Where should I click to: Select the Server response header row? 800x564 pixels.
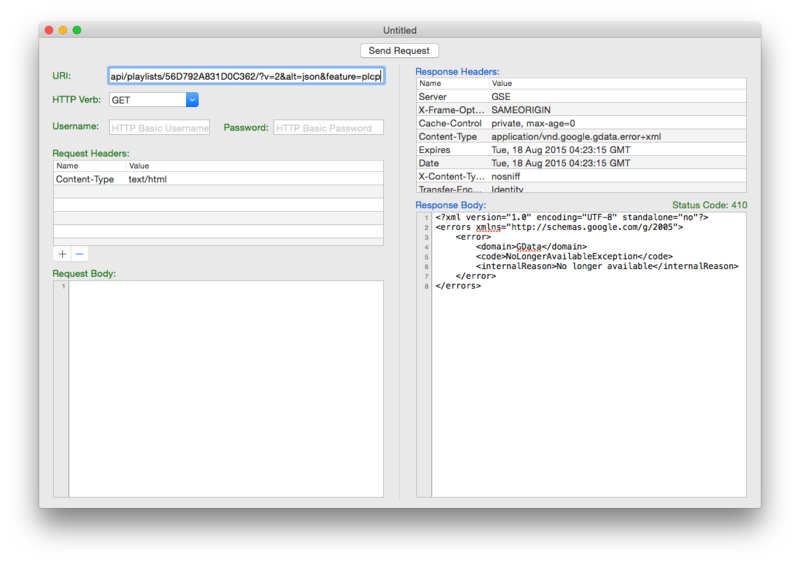pyautogui.click(x=581, y=96)
